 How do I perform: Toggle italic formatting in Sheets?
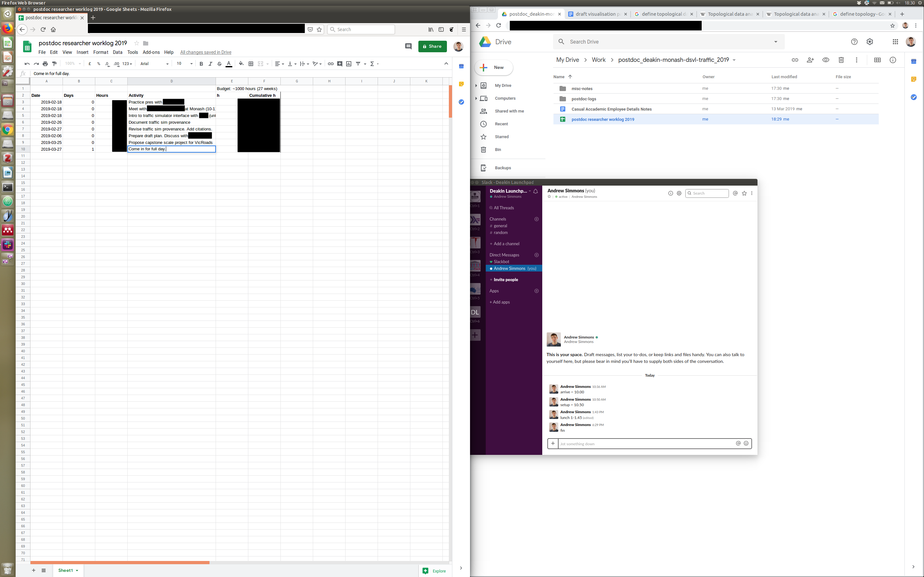click(210, 64)
